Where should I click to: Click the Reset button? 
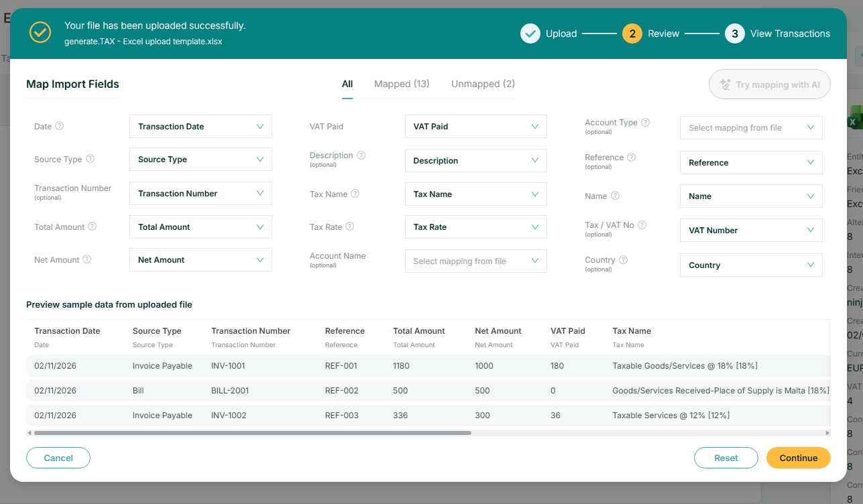[x=726, y=458]
